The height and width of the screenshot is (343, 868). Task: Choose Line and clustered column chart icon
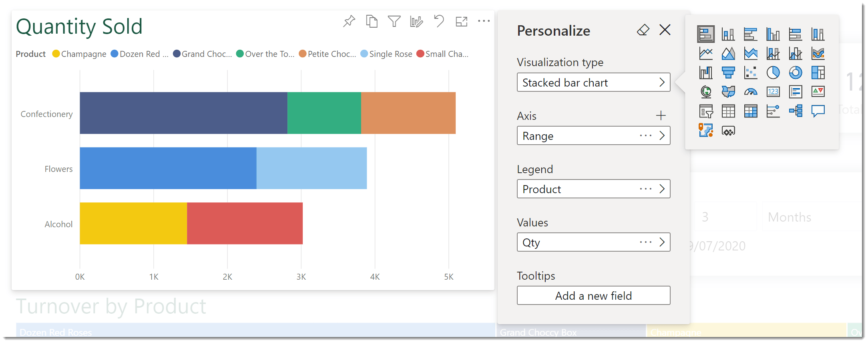click(796, 53)
